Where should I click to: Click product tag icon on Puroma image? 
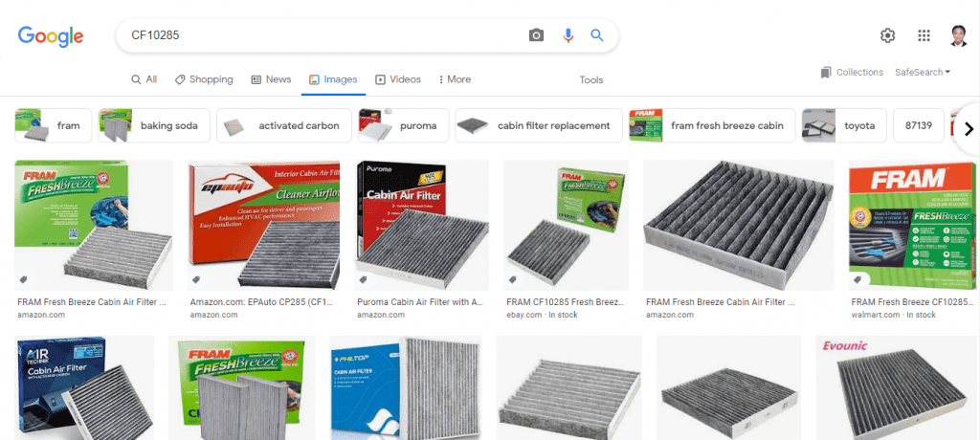(x=364, y=279)
